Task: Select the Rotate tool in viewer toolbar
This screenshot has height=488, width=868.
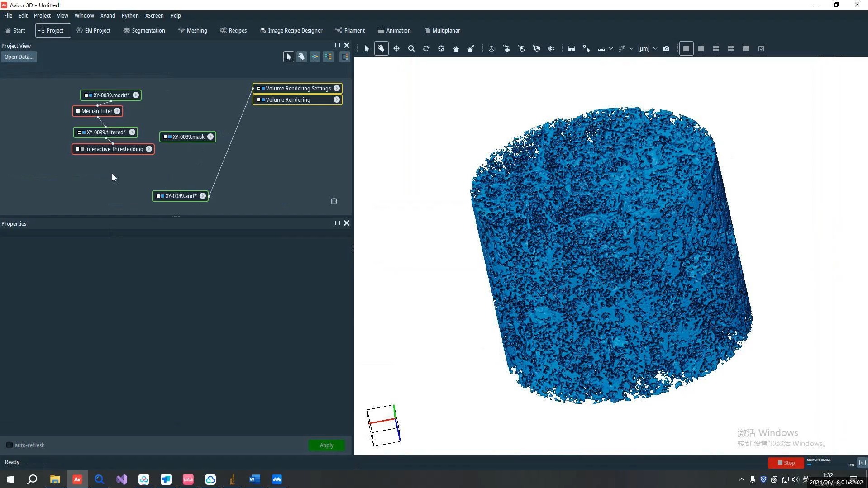Action: [426, 48]
